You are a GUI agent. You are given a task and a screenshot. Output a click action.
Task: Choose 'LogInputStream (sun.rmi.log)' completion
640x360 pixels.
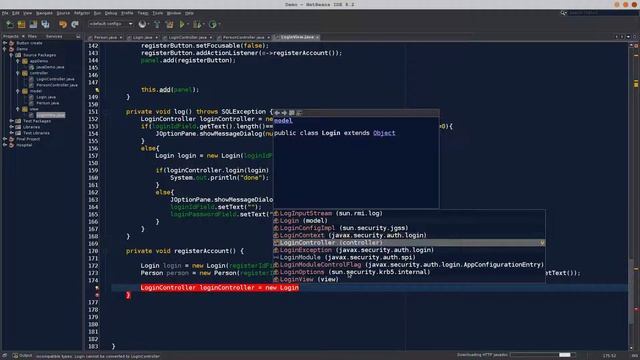click(x=409, y=213)
